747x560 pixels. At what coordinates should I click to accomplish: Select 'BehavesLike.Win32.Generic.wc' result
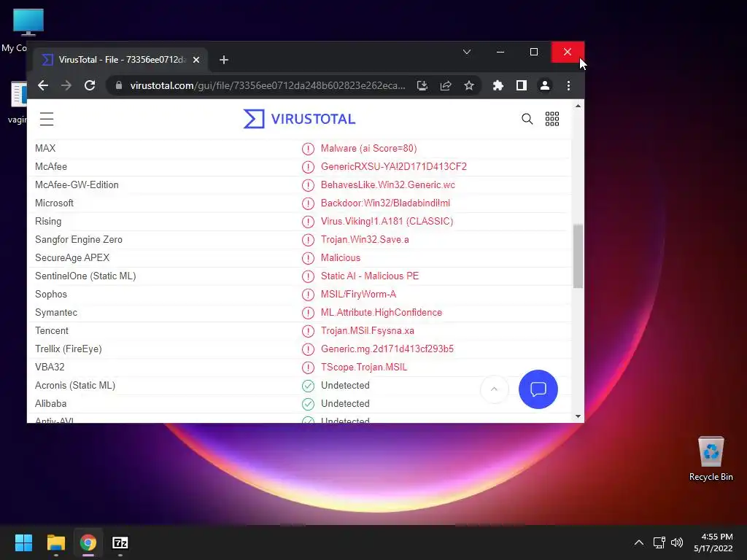388,184
